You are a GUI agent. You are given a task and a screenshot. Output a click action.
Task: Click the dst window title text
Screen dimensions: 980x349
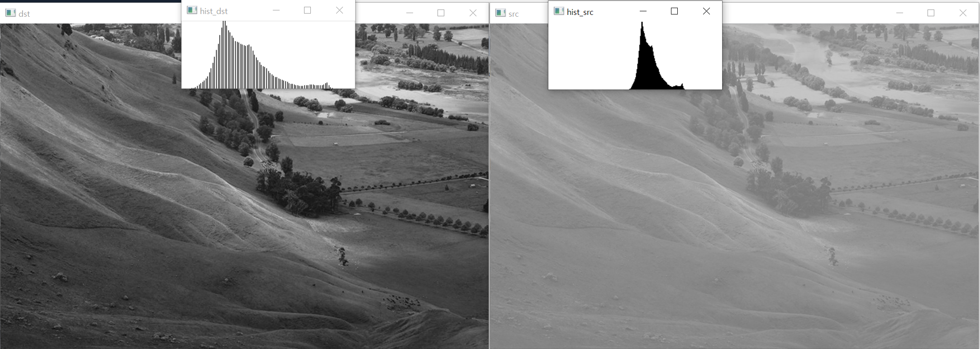(x=24, y=14)
